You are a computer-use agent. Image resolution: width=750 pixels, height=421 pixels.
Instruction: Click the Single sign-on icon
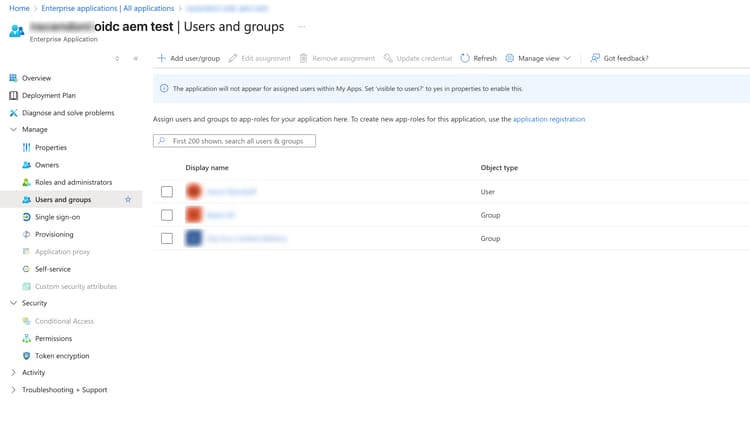(26, 217)
